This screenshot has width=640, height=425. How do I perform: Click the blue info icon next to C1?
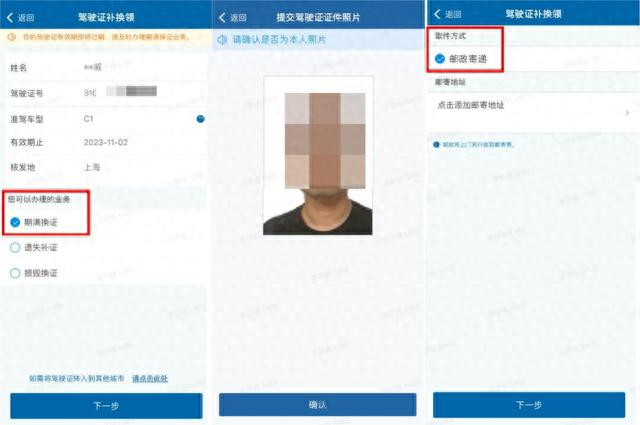point(200,119)
